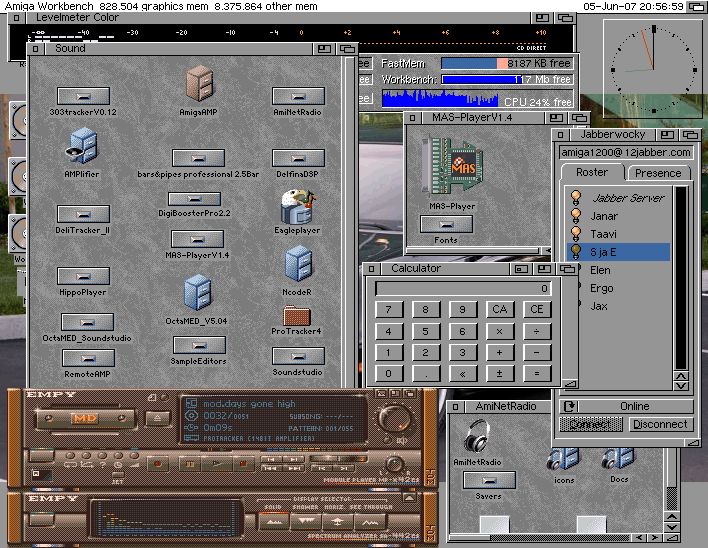This screenshot has height=548, width=708.
Task: Open the Fonts drawer in MAS-Player window
Action: 446,224
